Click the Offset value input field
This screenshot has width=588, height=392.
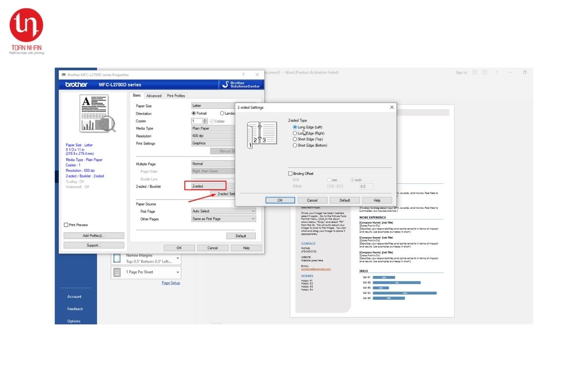[x=366, y=186]
